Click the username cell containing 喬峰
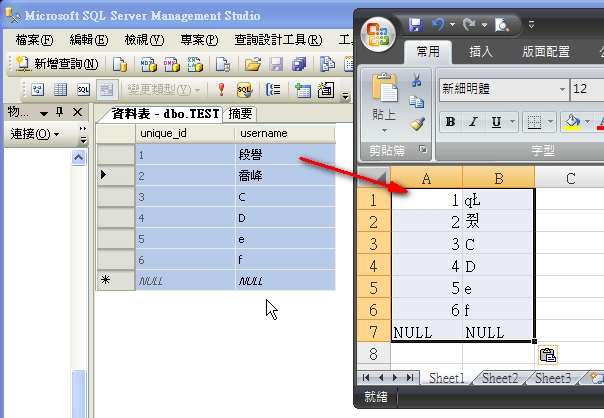 [285, 176]
